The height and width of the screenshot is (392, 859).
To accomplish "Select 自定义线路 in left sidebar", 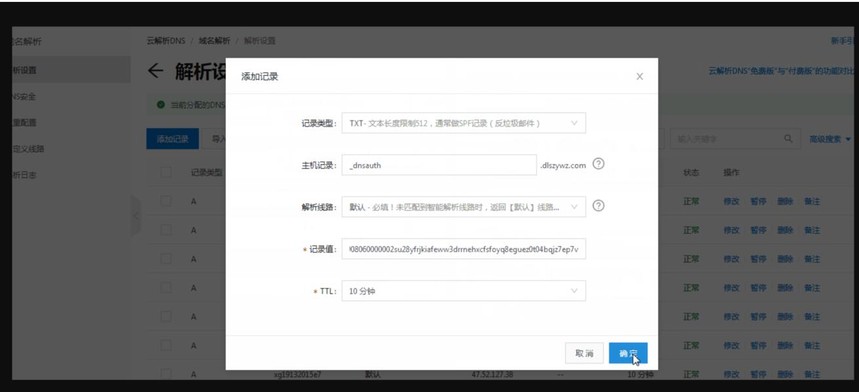I will coord(28,149).
